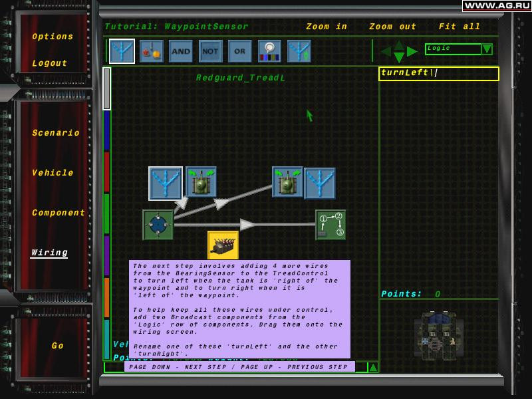
Task: Switch to the Component screen
Action: (x=59, y=213)
